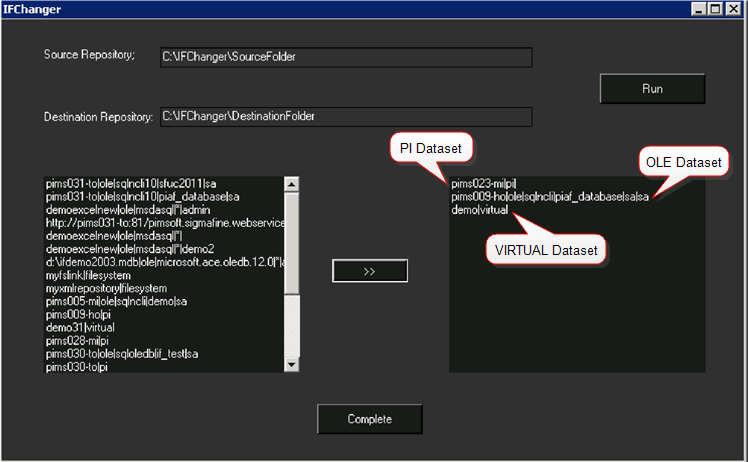
Task: Focus the Source Repository path field
Action: [346, 57]
